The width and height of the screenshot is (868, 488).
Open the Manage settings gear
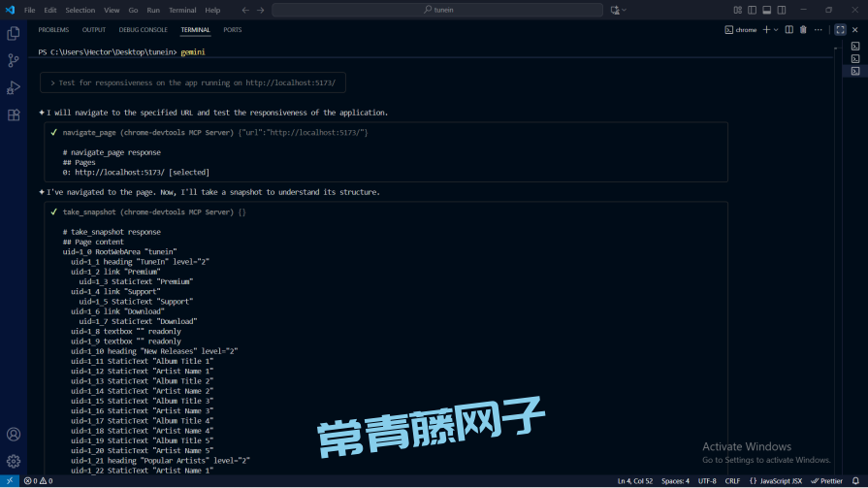[14, 461]
